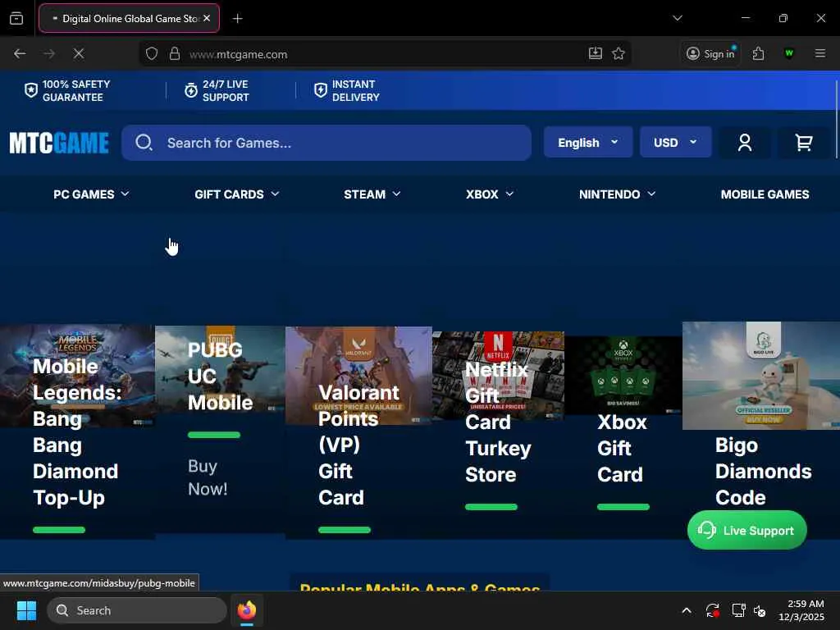
Task: Expand the STEAM menu
Action: pyautogui.click(x=372, y=194)
